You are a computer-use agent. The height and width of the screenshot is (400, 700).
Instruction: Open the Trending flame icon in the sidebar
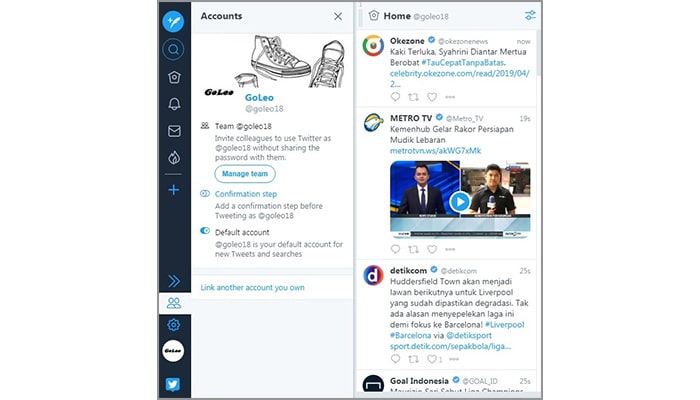point(174,158)
